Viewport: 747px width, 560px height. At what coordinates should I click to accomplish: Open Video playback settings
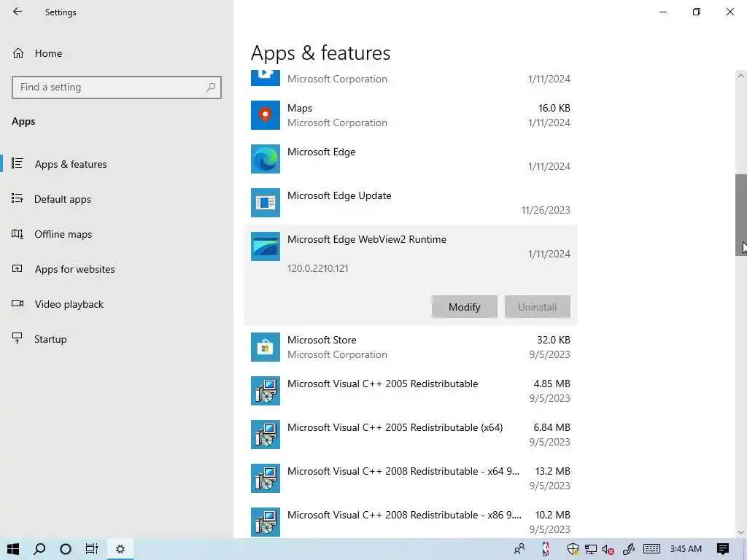[69, 304]
